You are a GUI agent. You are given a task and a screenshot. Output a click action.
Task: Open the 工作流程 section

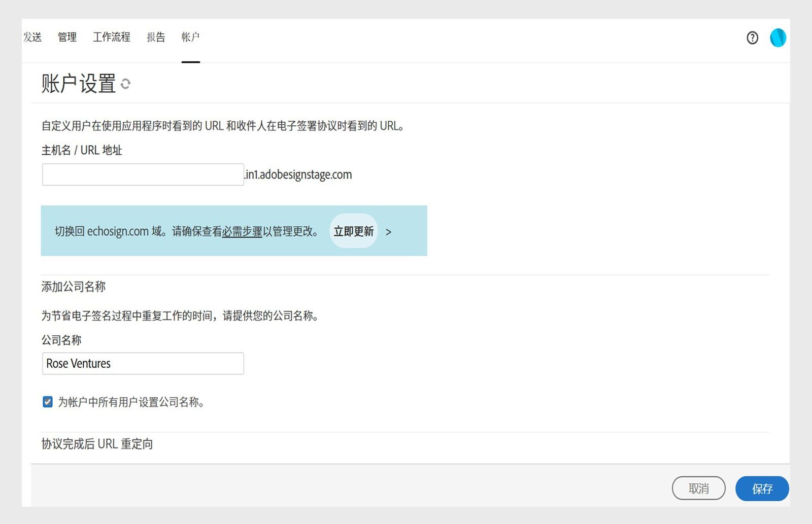point(112,37)
